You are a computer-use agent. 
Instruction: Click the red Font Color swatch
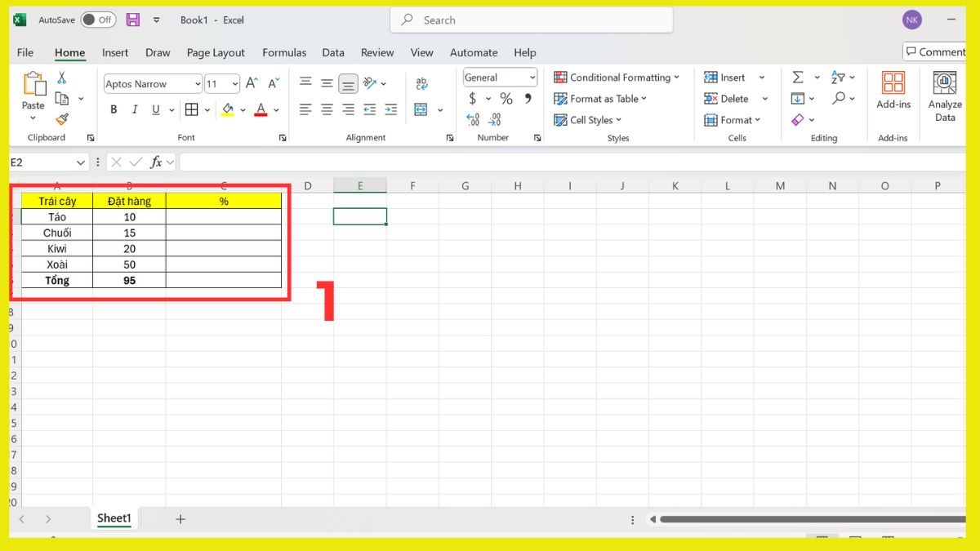(x=261, y=114)
